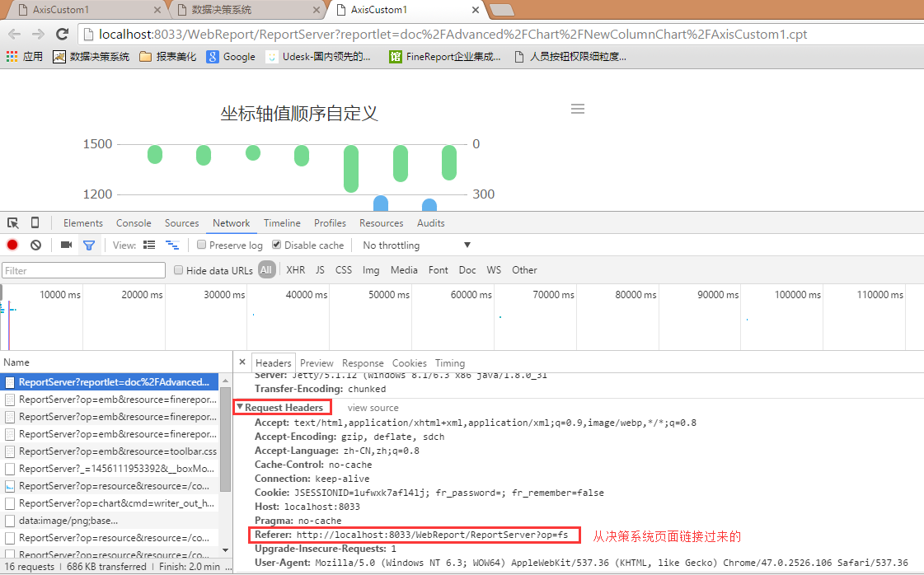Open the FineReport企业集成 bookmark
This screenshot has height=575, width=924.
[445, 57]
